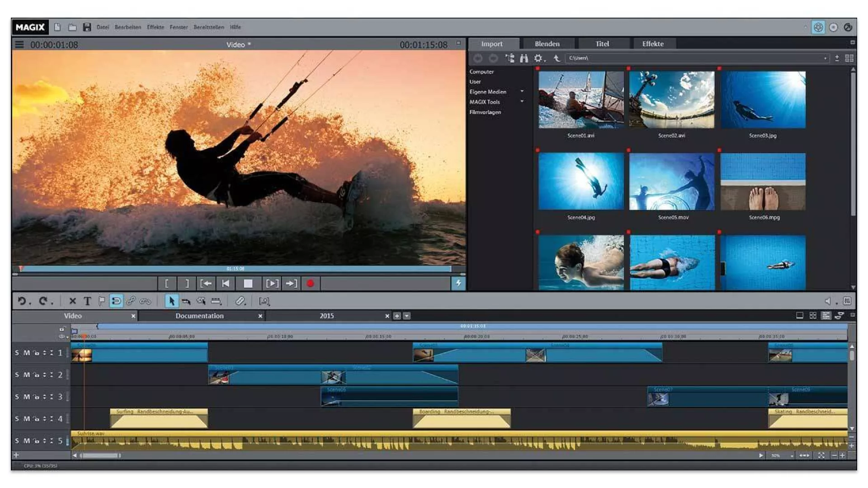Expand the MAGIX Tools tree item
Screen dimensions: 868x488
pos(522,102)
